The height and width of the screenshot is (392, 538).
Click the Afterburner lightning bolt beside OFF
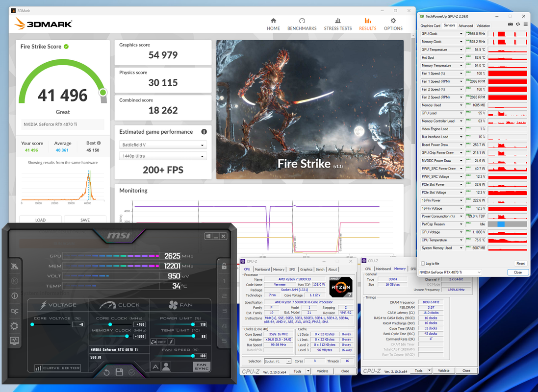click(171, 342)
